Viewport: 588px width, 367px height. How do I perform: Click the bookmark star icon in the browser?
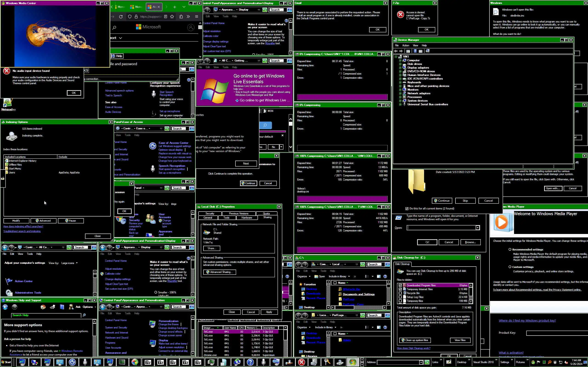(x=172, y=17)
